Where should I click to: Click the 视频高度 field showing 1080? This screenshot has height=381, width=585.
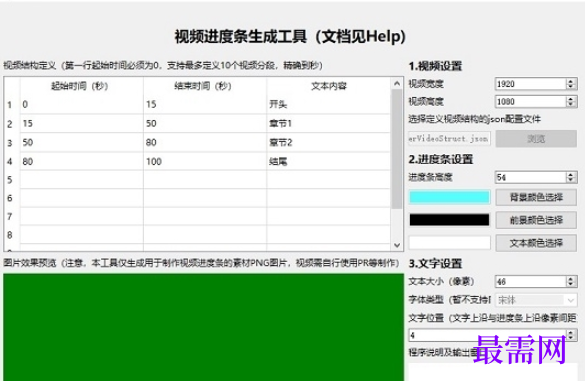point(530,102)
